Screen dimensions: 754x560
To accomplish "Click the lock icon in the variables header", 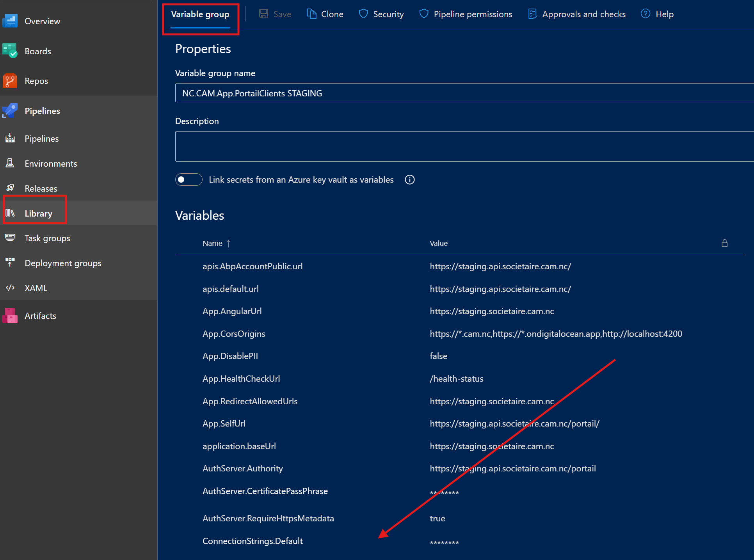I will pos(724,243).
